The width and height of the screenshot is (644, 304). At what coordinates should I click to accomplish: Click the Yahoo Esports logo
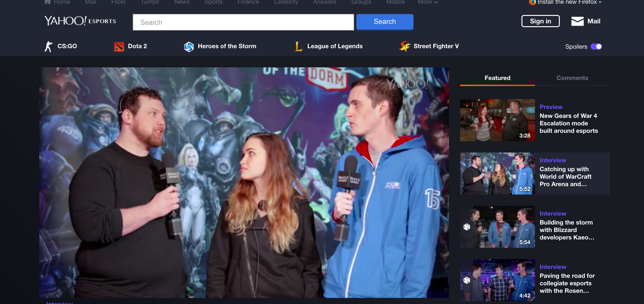(80, 21)
